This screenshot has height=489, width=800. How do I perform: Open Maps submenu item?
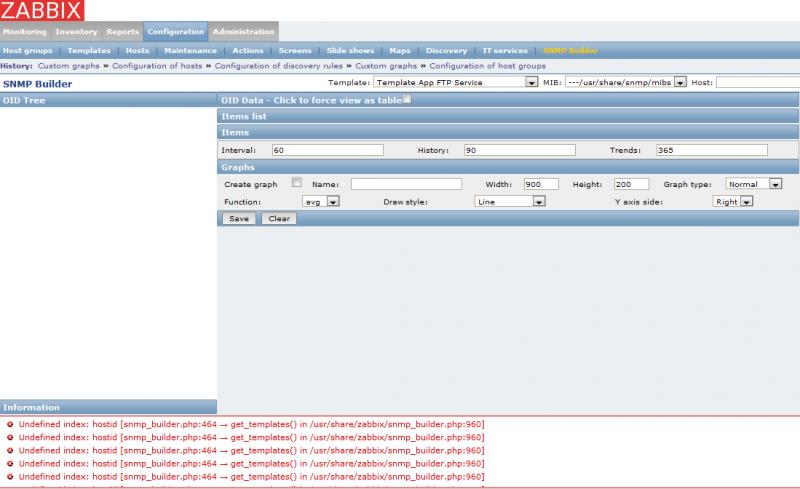pos(399,51)
